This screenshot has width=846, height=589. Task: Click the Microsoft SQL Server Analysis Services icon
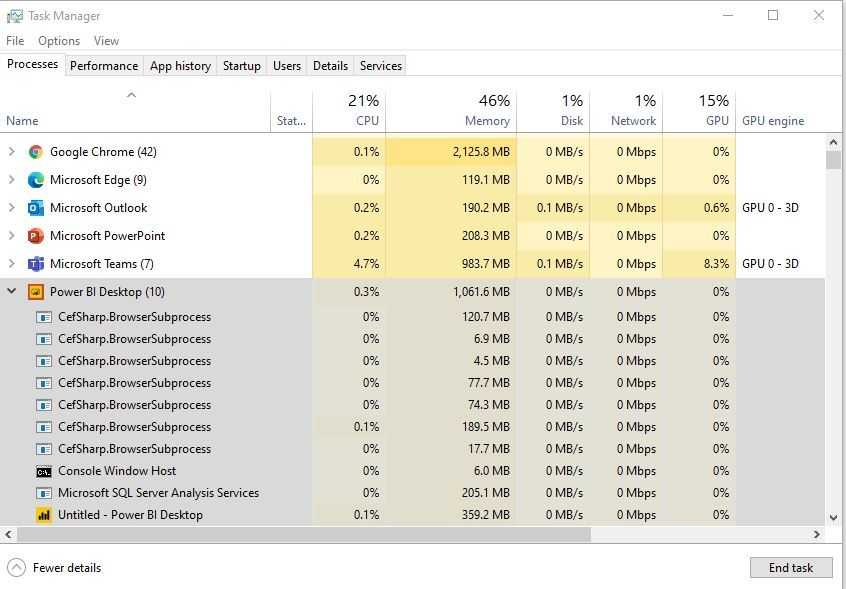click(44, 494)
